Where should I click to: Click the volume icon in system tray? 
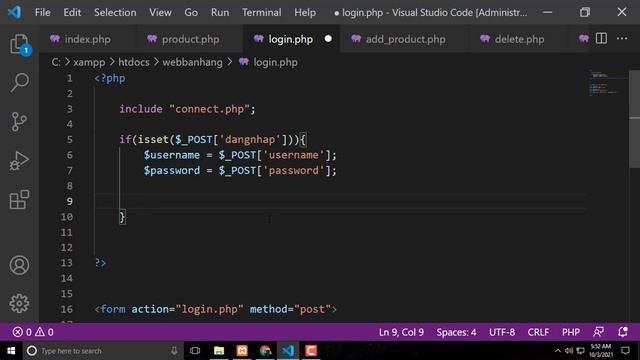point(569,351)
